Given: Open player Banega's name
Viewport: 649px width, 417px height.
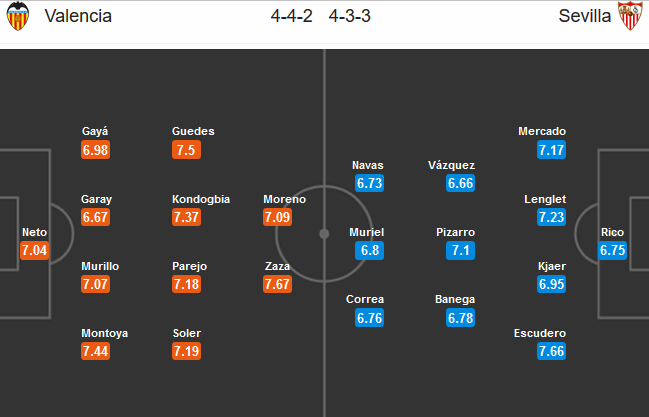Looking at the screenshot, I should tap(455, 299).
